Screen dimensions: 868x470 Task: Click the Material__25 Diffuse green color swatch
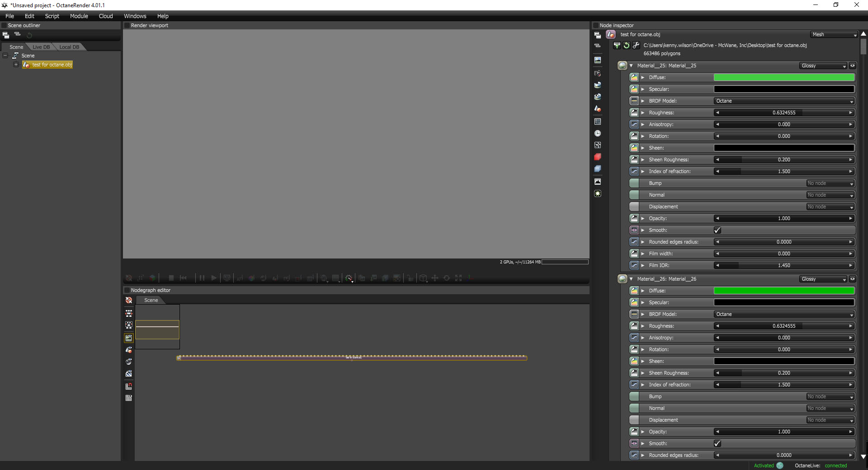[784, 77]
